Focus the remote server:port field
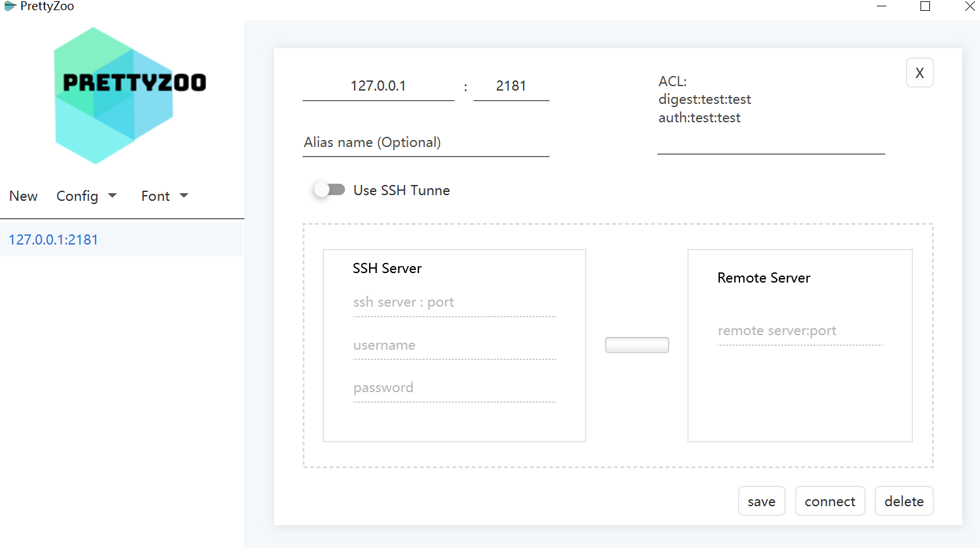Viewport: 980px width, 548px height. click(x=800, y=331)
